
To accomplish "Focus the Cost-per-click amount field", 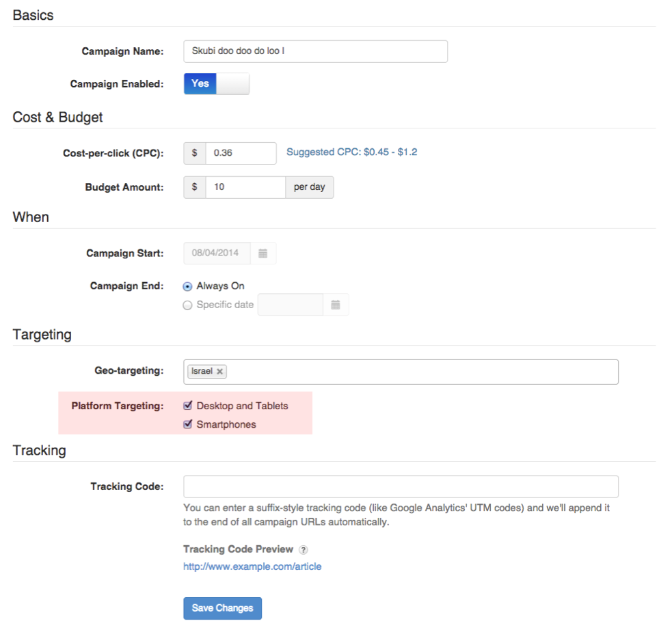I will [240, 153].
